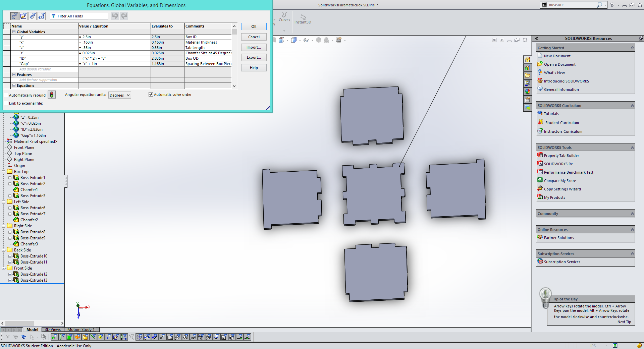Image resolution: width=644 pixels, height=349 pixels.
Task: Click the status bar help question mark icon
Action: click(615, 346)
